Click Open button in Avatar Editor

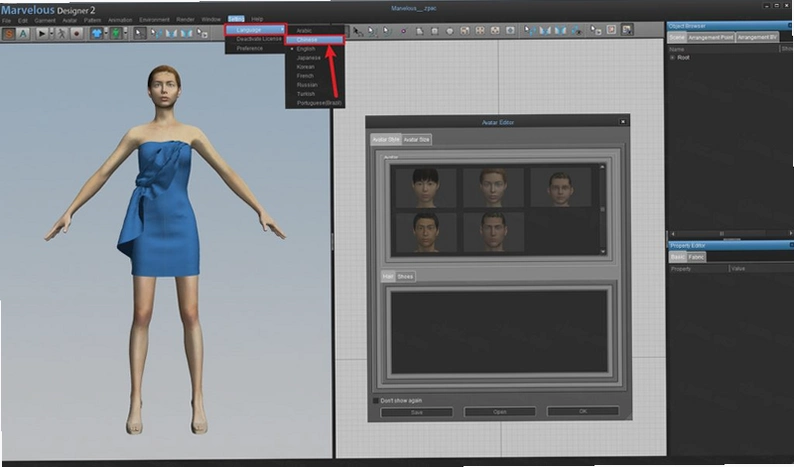coord(500,412)
